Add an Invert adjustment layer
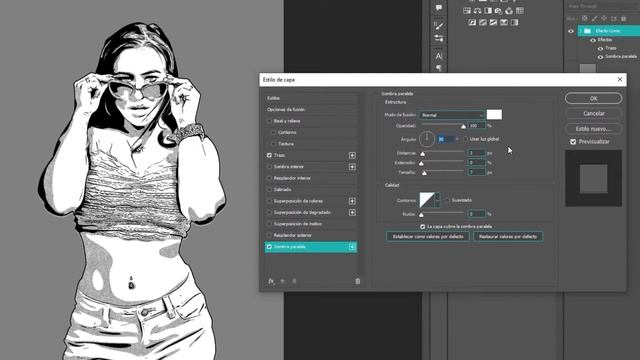Image resolution: width=640 pixels, height=360 pixels. click(472, 22)
